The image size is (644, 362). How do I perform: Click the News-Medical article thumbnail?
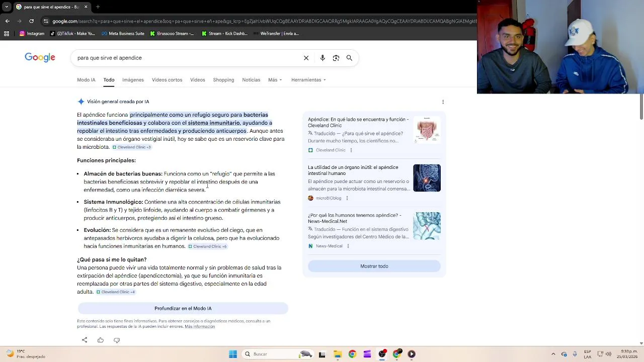427,226
